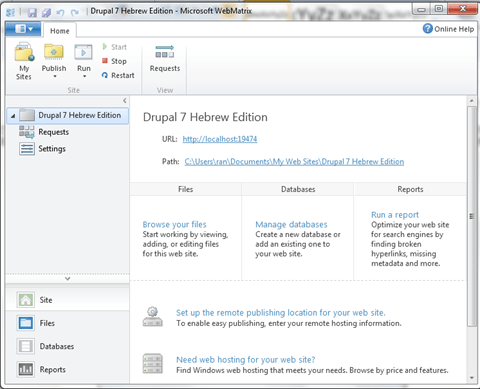
Task: Click the Drupal 7 Hebrew Edition page heading
Action: click(205, 117)
